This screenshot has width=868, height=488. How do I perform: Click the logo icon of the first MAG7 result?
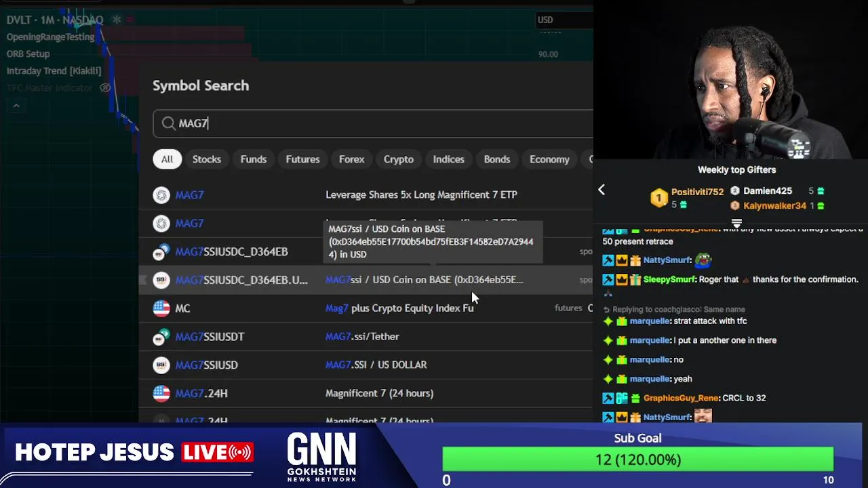[x=161, y=195]
